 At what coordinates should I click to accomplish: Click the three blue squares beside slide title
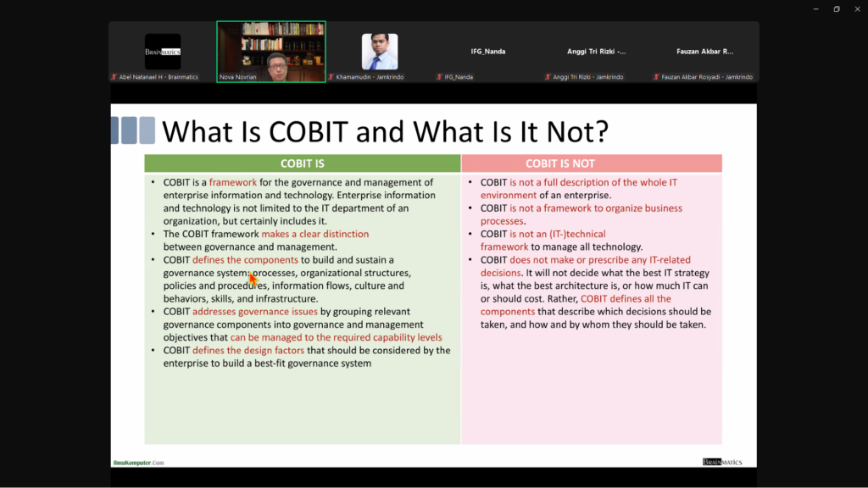point(133,130)
